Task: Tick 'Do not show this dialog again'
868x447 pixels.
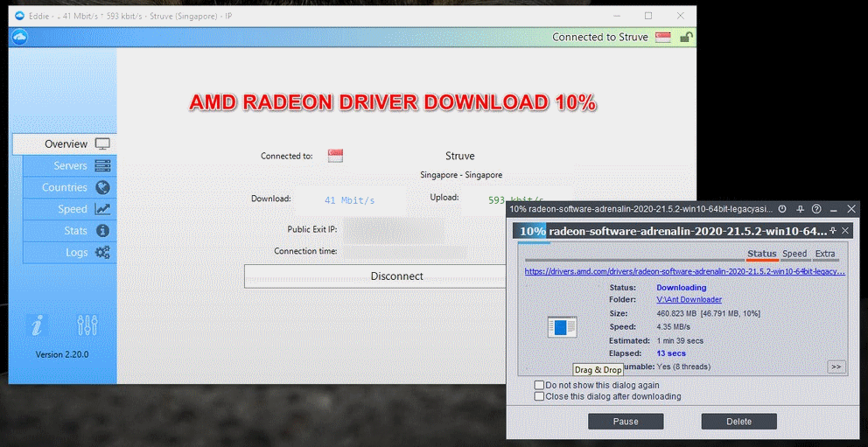Action: pos(539,385)
